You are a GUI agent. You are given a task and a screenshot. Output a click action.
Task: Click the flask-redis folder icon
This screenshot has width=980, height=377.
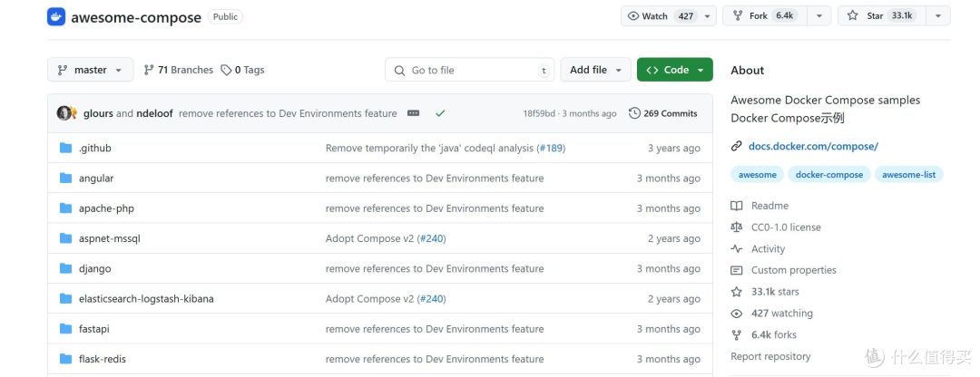[65, 359]
